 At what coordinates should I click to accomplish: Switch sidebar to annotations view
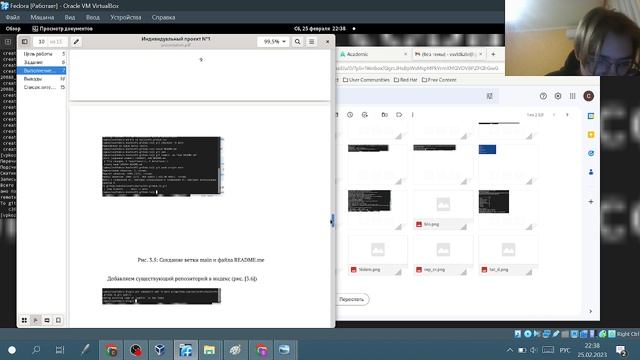(x=47, y=320)
